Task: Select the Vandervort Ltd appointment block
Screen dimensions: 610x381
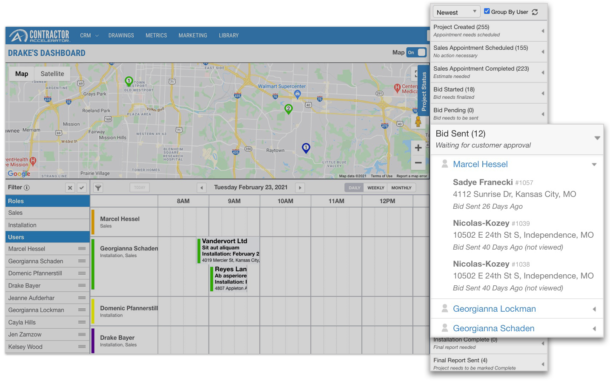Action: [229, 251]
